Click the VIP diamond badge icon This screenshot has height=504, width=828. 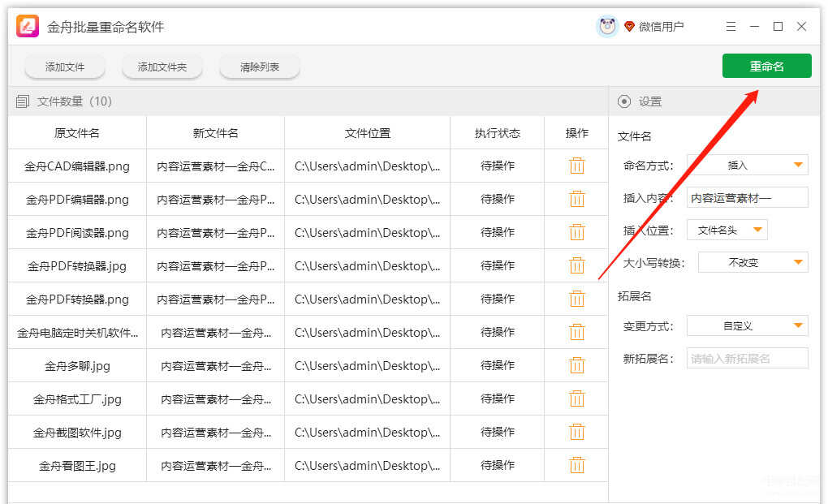629,27
